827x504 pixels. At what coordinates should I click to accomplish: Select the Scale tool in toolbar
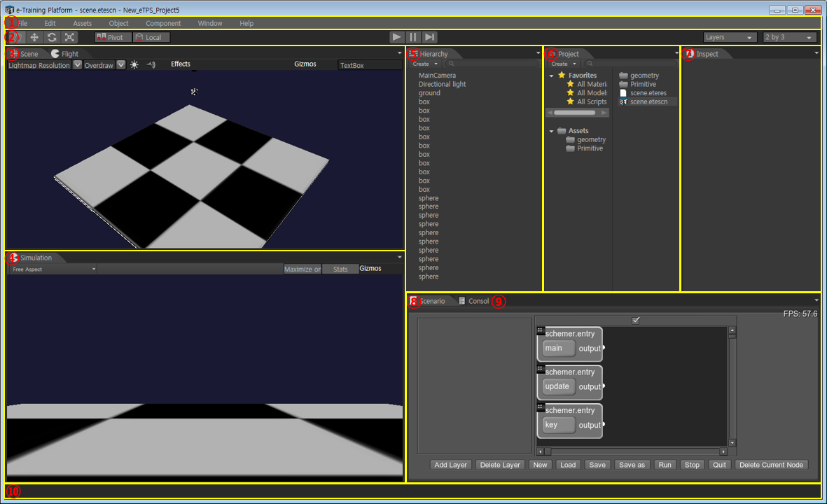coord(69,37)
